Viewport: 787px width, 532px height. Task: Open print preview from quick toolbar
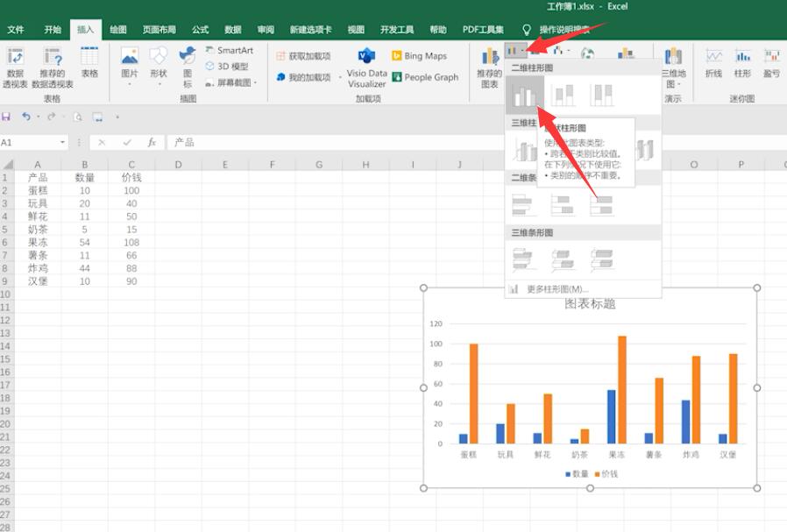(x=78, y=117)
